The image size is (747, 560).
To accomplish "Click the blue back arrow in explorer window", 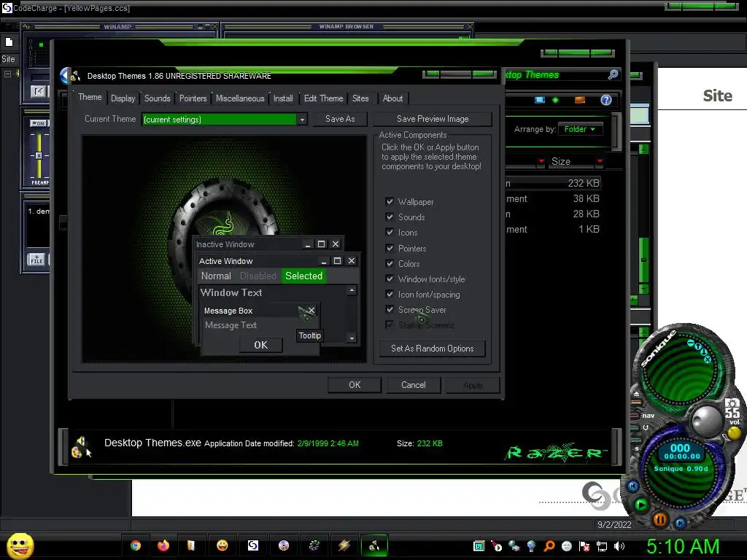I will click(x=65, y=76).
